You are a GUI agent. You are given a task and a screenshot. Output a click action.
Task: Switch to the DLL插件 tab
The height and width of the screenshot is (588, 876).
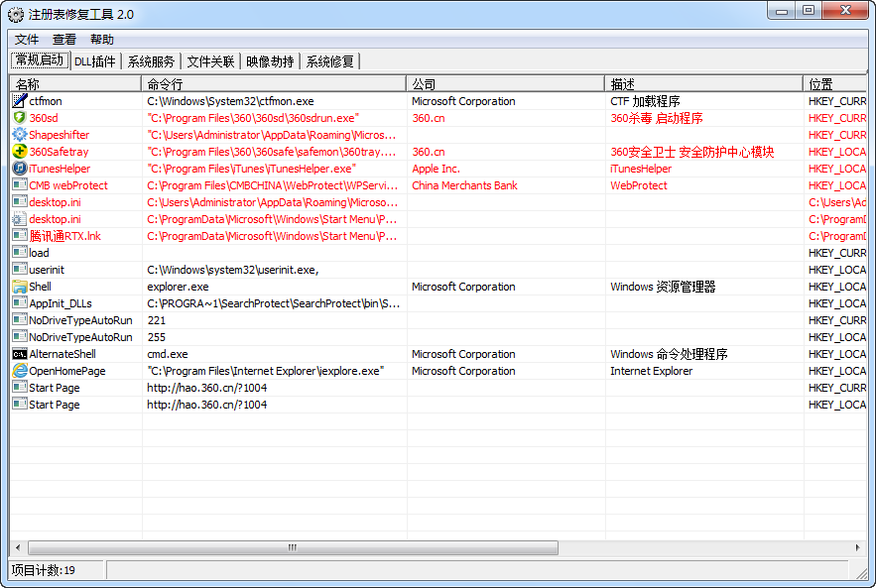point(95,61)
